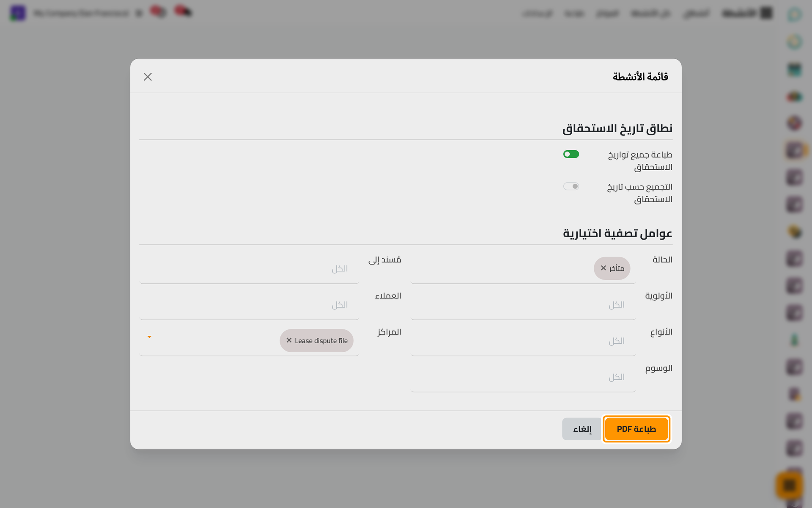Image resolution: width=812 pixels, height=508 pixels.
Task: Click the عوامل تصفية اختيارية heading
Action: [x=617, y=233]
